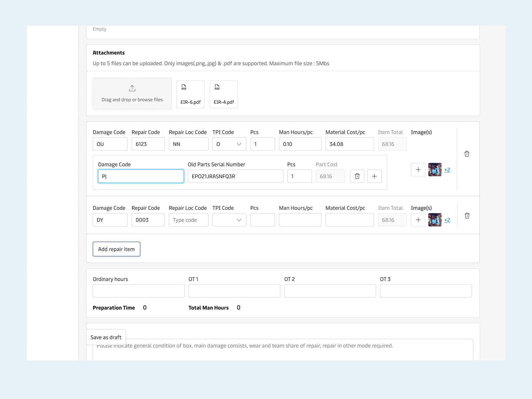Open the EIR-4.pdf attachment
Screen dimensions: 532x399
coord(224,94)
